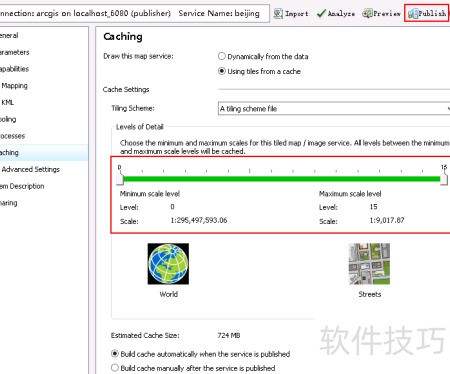Click the minimum scale value 1:295,497,593.06

(x=199, y=220)
